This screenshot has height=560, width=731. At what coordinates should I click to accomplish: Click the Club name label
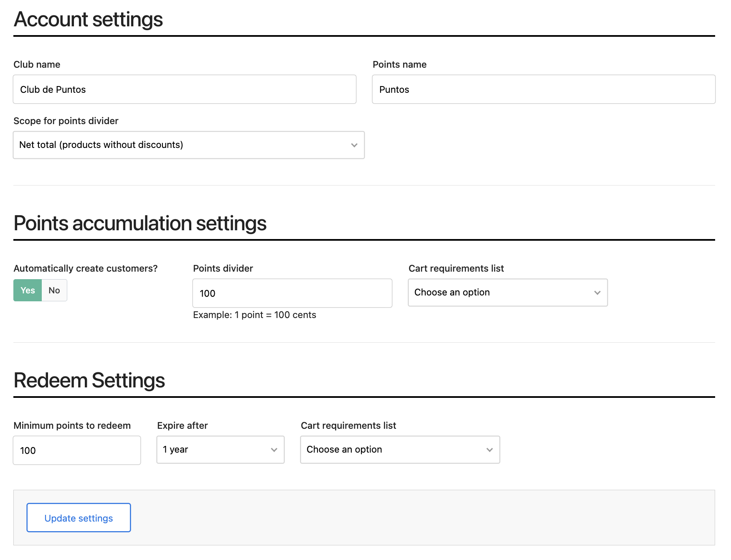click(37, 64)
